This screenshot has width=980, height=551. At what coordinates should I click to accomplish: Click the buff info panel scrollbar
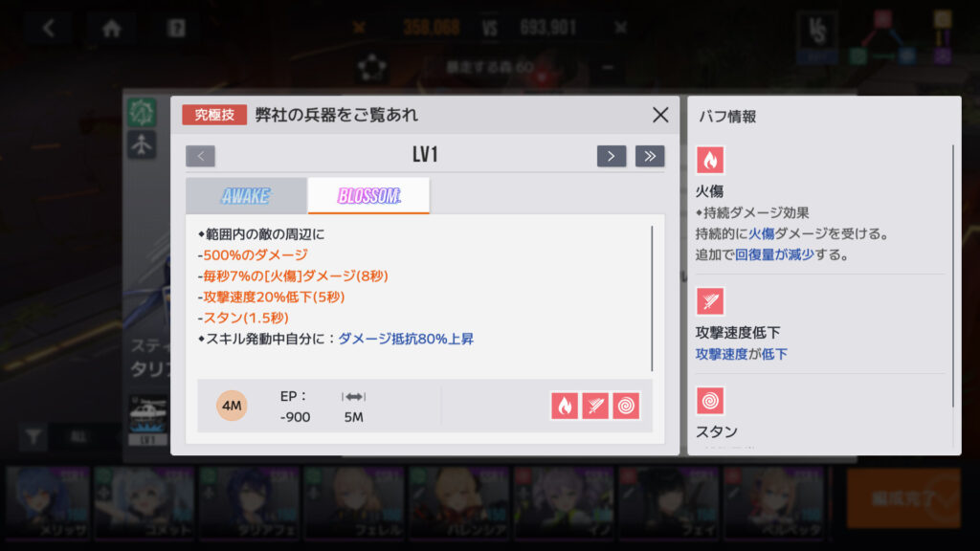(x=953, y=276)
